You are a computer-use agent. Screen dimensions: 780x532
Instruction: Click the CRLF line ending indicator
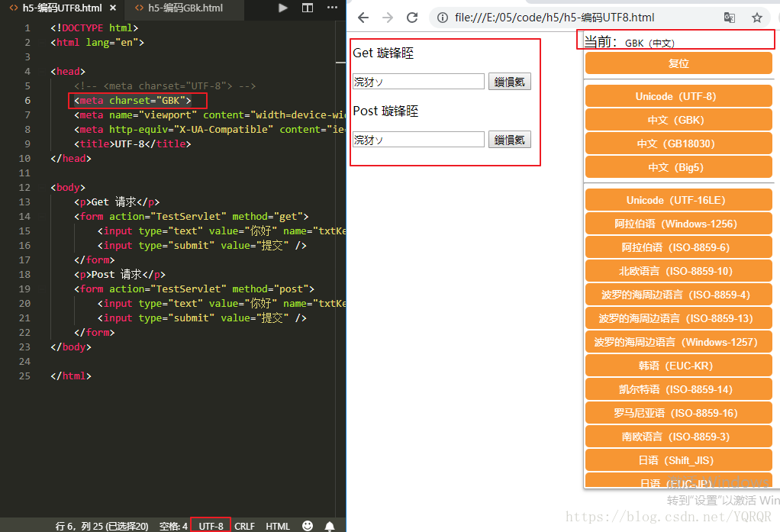pos(244,526)
